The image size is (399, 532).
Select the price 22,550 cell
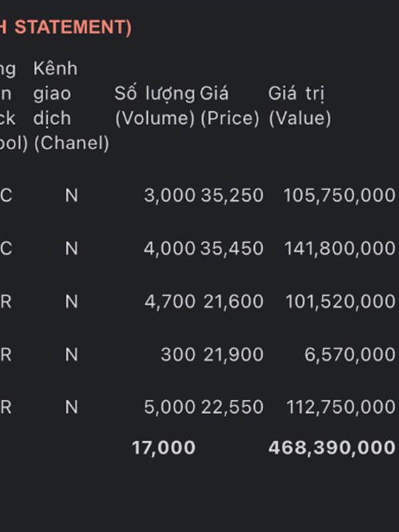[232, 407]
